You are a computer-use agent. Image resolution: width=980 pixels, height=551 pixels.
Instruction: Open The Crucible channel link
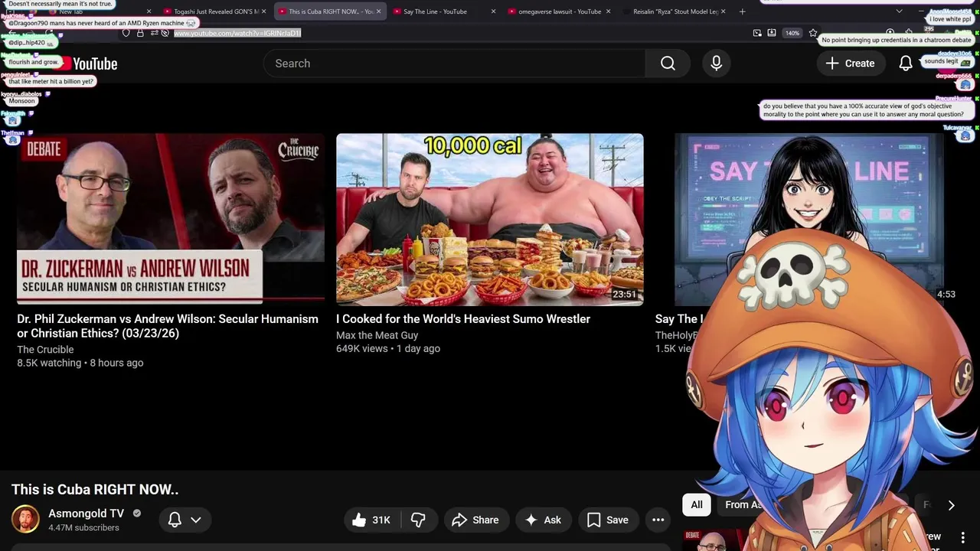(x=45, y=350)
